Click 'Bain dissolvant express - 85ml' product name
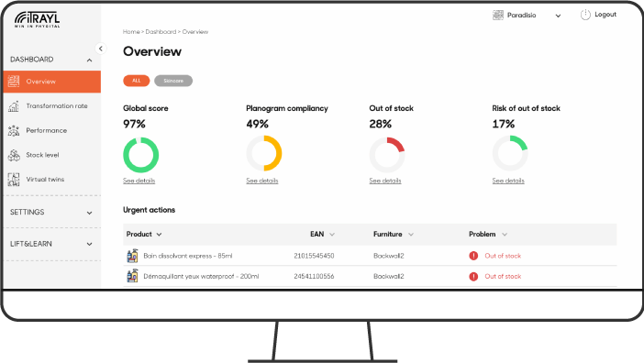This screenshot has height=363, width=644. [188, 256]
